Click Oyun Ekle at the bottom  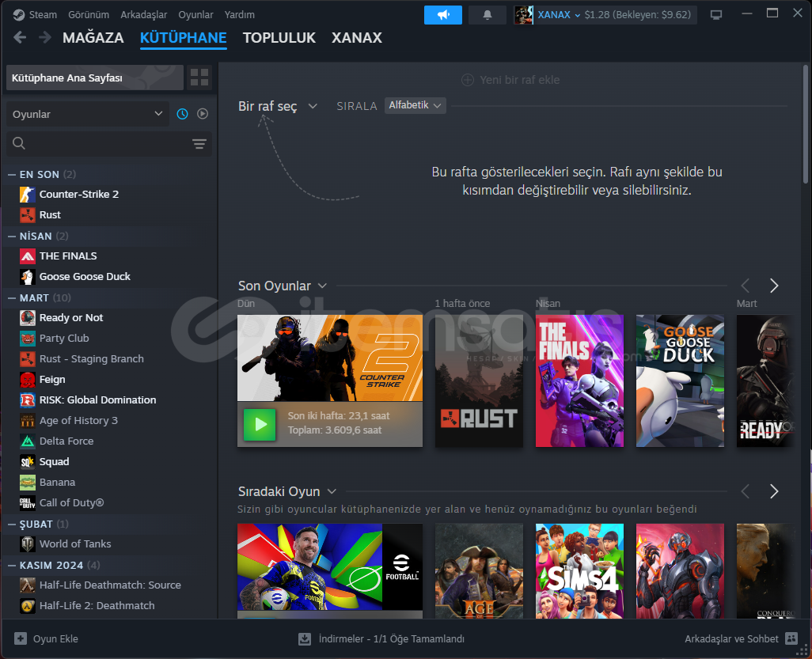46,639
